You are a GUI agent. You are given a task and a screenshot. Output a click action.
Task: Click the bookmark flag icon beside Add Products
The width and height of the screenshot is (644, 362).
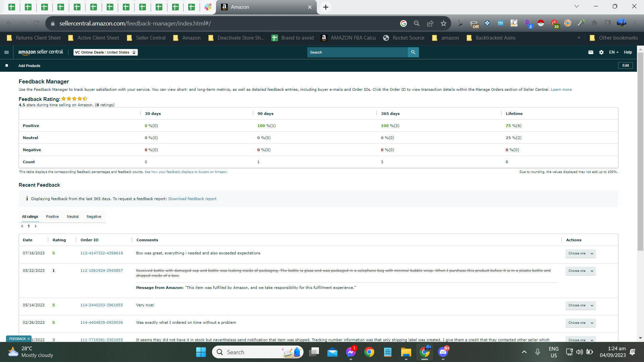pos(7,66)
